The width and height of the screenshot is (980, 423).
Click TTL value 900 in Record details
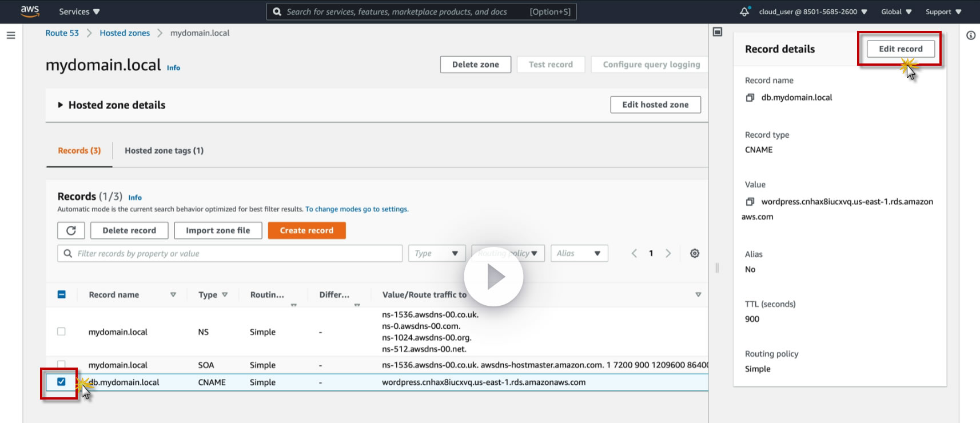tap(752, 319)
